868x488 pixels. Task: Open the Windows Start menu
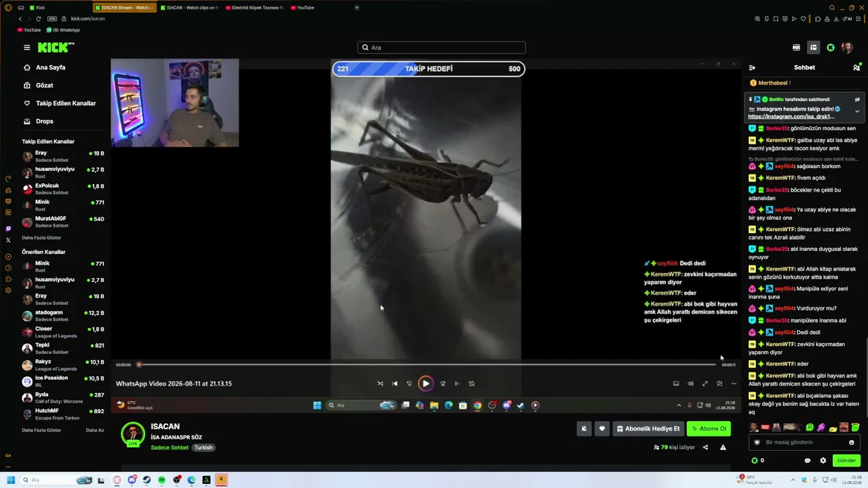[11, 480]
